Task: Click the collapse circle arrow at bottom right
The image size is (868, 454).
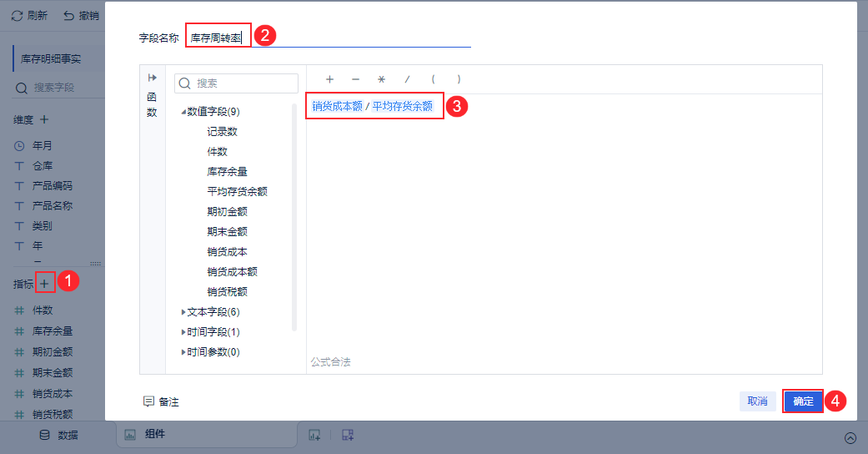Action: point(850,438)
